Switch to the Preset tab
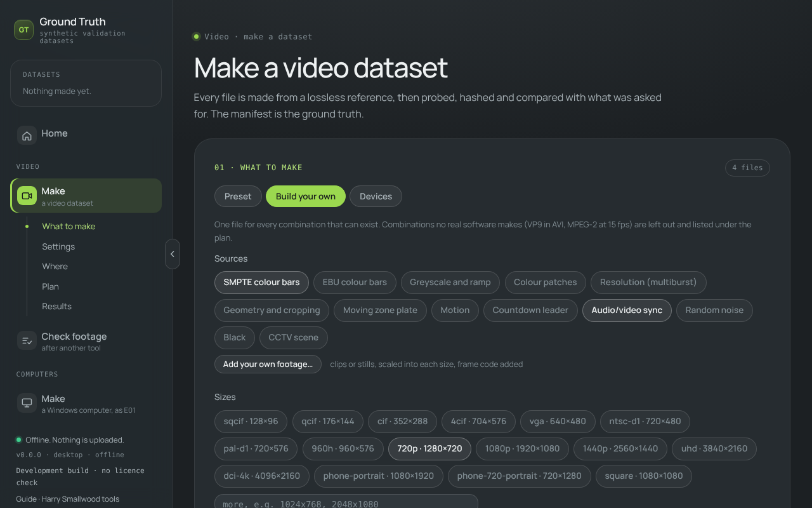 click(238, 196)
